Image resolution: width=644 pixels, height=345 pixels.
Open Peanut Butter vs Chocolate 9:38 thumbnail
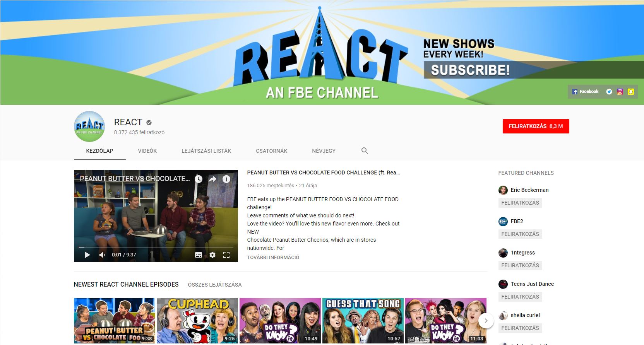pos(115,321)
